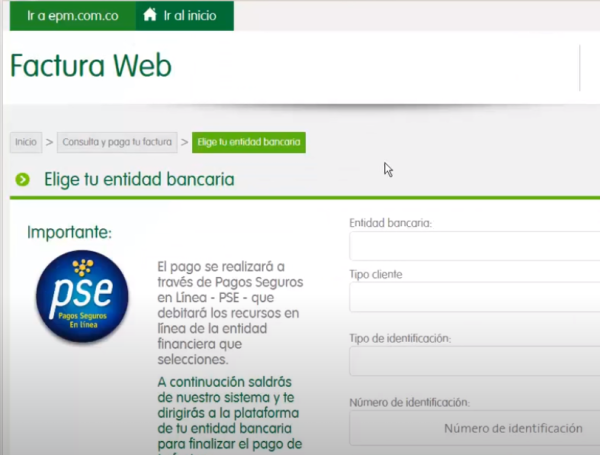Image resolution: width=600 pixels, height=455 pixels.
Task: Click the green arrow icon beside section heading
Action: click(22, 180)
